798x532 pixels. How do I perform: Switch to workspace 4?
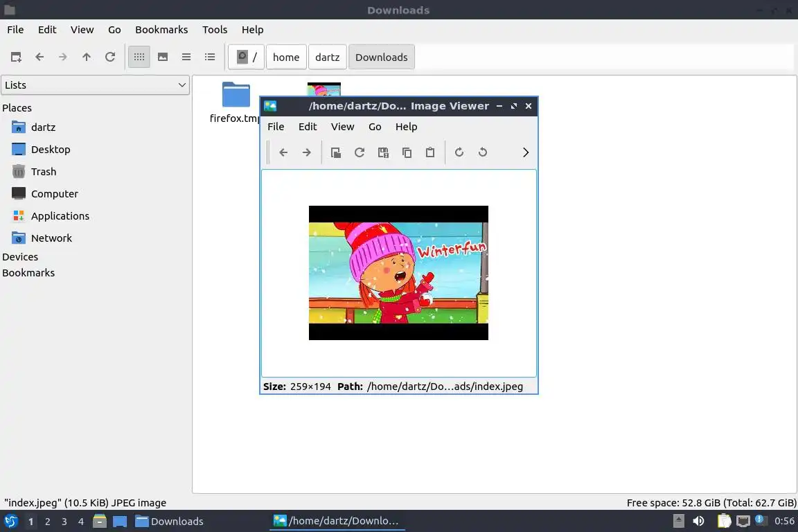[80, 522]
